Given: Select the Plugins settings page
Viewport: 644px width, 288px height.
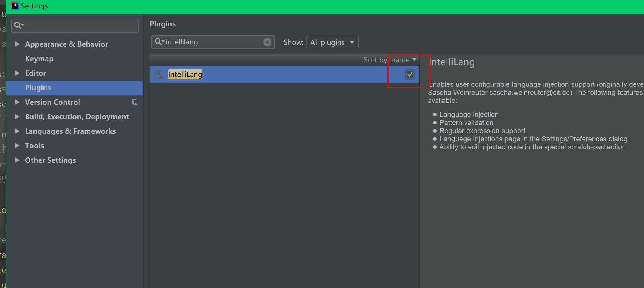Looking at the screenshot, I should click(x=75, y=88).
